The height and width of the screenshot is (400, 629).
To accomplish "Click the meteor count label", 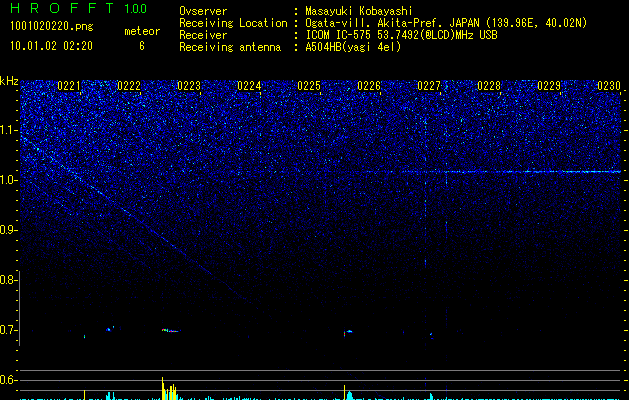I will pos(142,31).
